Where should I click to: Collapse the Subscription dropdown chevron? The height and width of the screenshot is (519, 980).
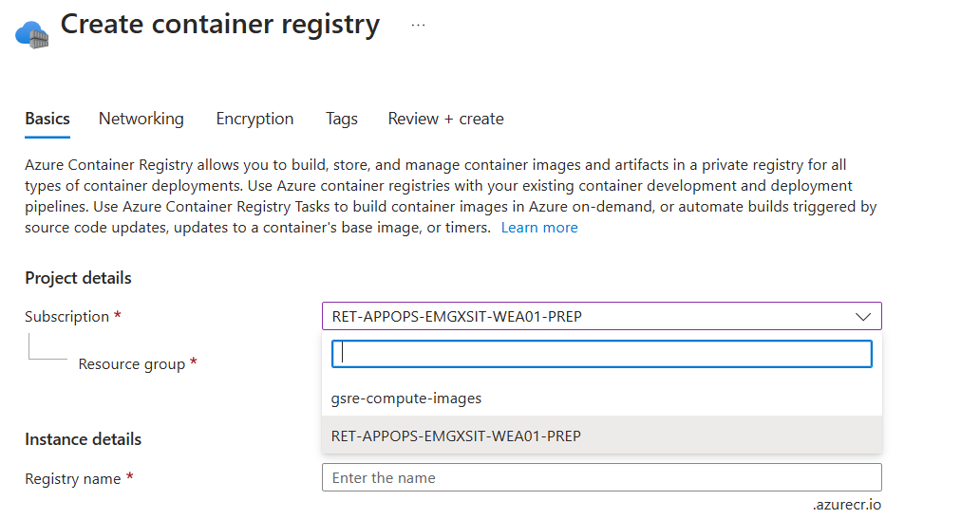863,317
